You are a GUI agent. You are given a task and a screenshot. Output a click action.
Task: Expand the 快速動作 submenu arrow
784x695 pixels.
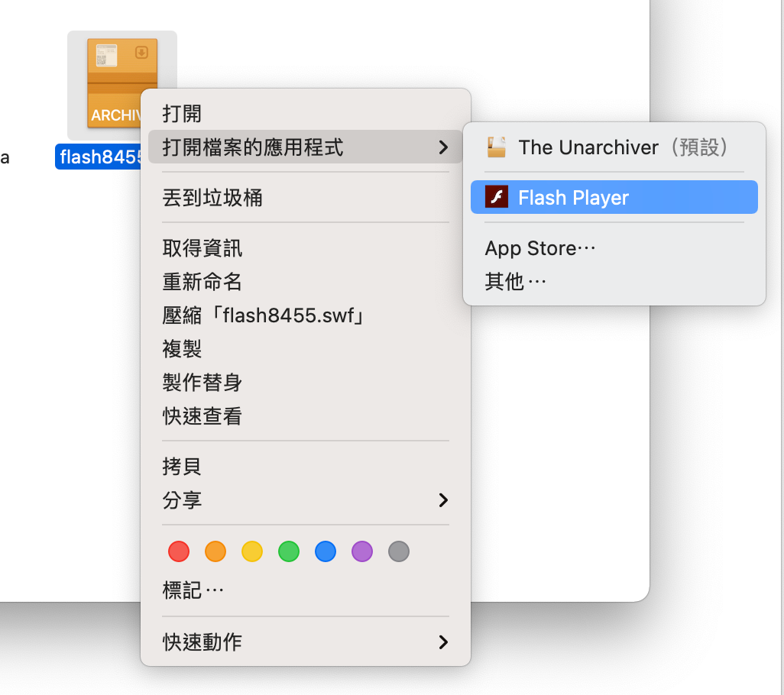click(443, 642)
